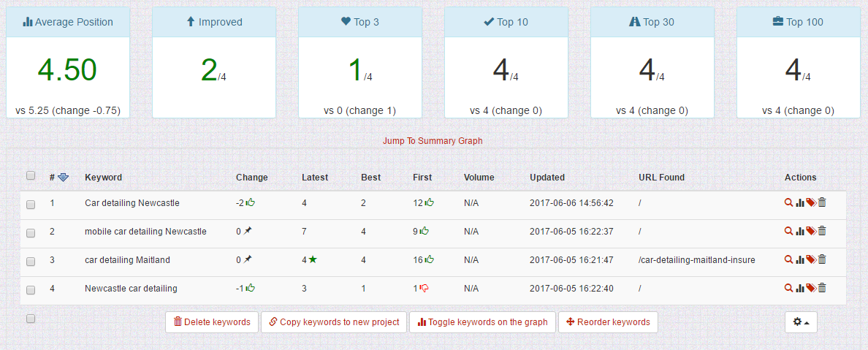Open search icon for car detailing Maitland row

(789, 259)
